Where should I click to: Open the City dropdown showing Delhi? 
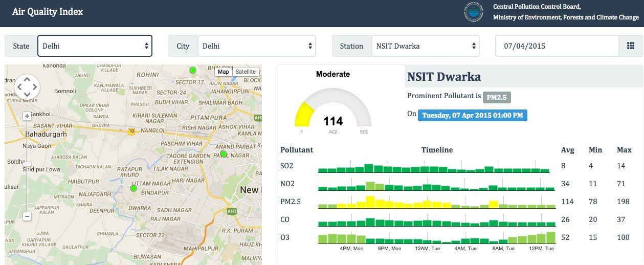click(x=257, y=46)
